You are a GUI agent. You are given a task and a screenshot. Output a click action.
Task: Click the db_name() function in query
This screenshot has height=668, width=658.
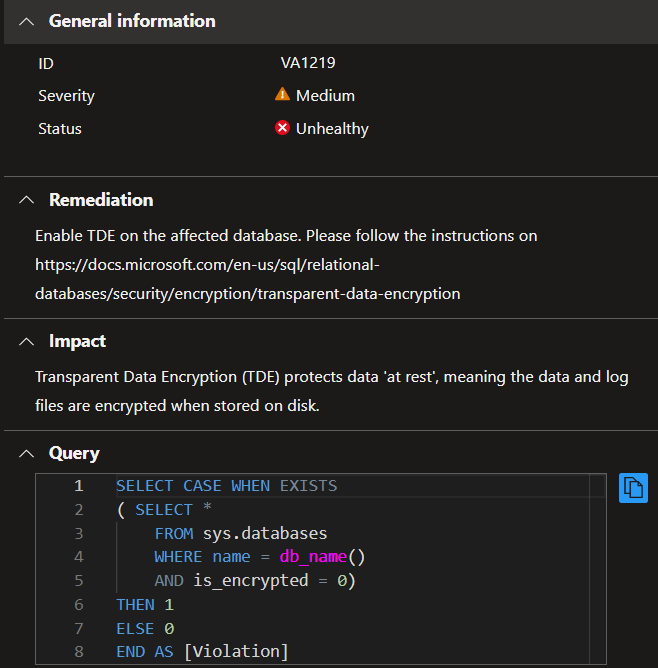(x=322, y=557)
